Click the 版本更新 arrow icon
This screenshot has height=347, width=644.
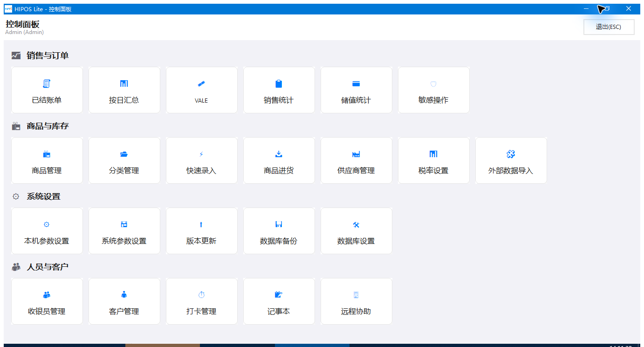pyautogui.click(x=201, y=225)
